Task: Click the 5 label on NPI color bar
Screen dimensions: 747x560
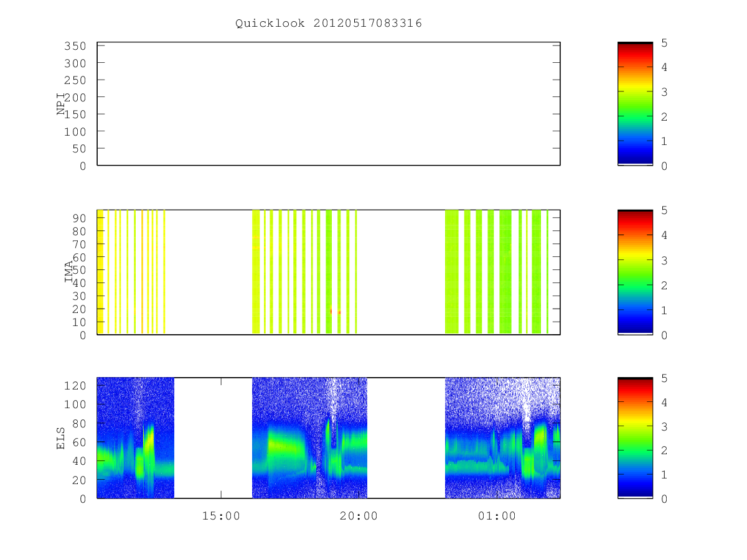Action: [x=664, y=42]
